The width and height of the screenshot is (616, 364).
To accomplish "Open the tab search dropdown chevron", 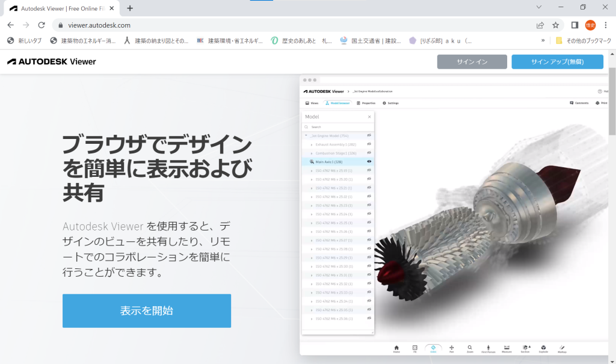I will pyautogui.click(x=539, y=7).
